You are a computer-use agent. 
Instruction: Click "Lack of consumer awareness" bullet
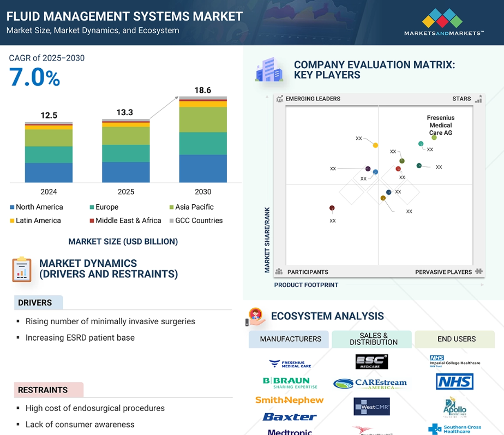point(80,425)
